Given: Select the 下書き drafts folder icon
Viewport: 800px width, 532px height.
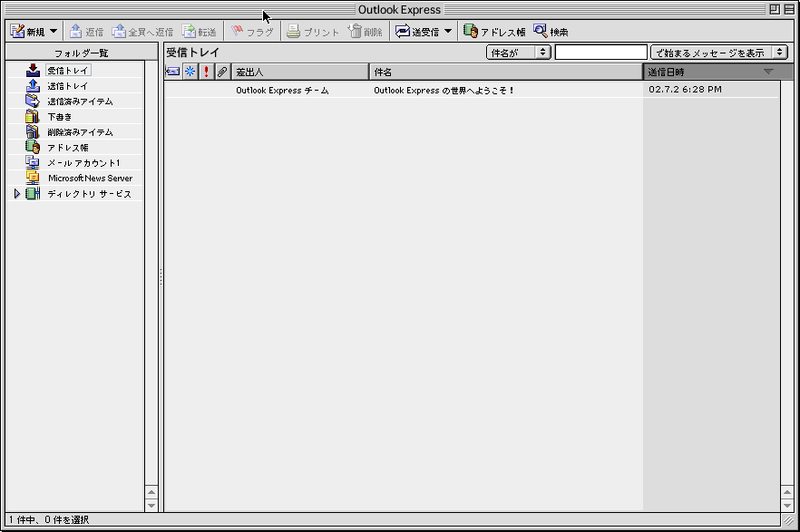Looking at the screenshot, I should (32, 117).
